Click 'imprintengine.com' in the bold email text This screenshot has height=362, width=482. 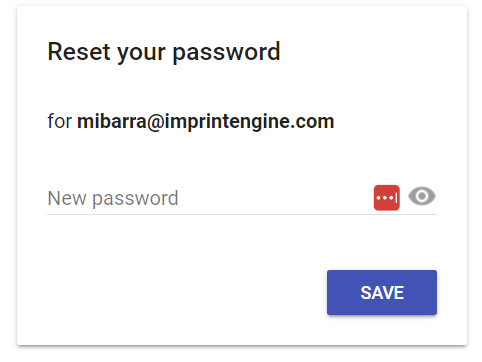pyautogui.click(x=249, y=122)
